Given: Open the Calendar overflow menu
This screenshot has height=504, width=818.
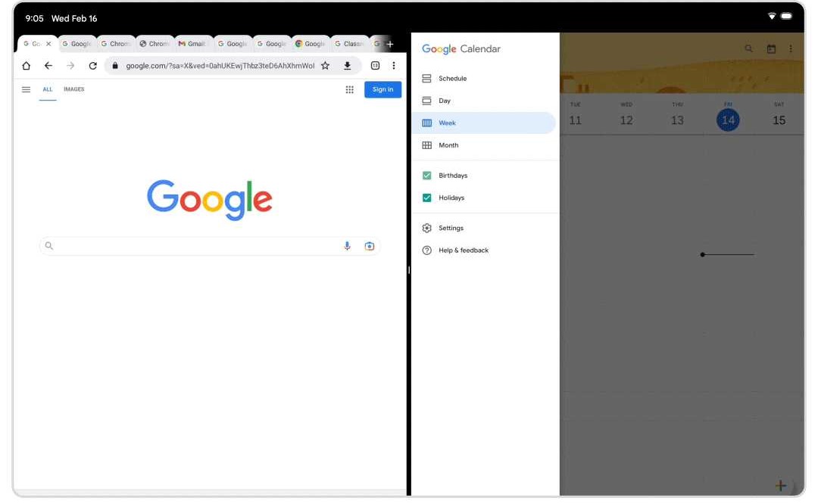Looking at the screenshot, I should coord(791,48).
